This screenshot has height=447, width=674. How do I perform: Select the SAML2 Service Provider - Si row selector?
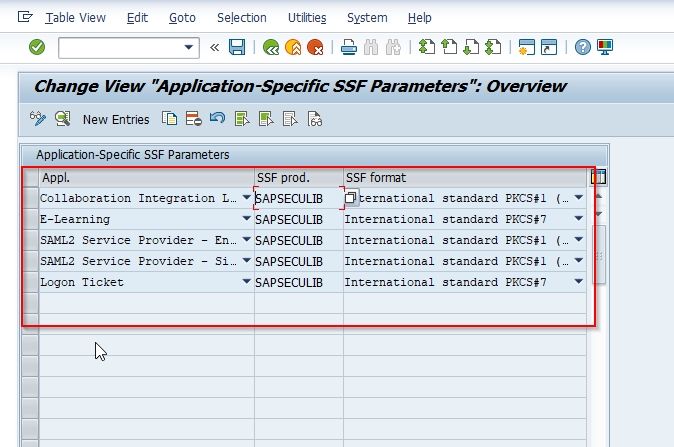pos(31,261)
